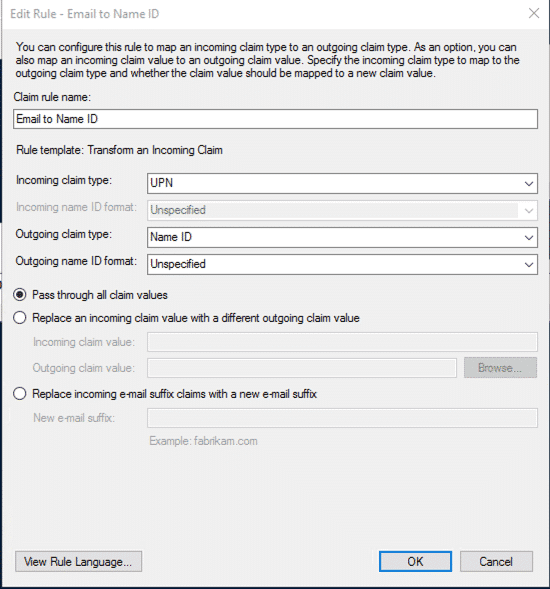The image size is (550, 589).
Task: Confirm the rule with the OK button
Action: 415,562
